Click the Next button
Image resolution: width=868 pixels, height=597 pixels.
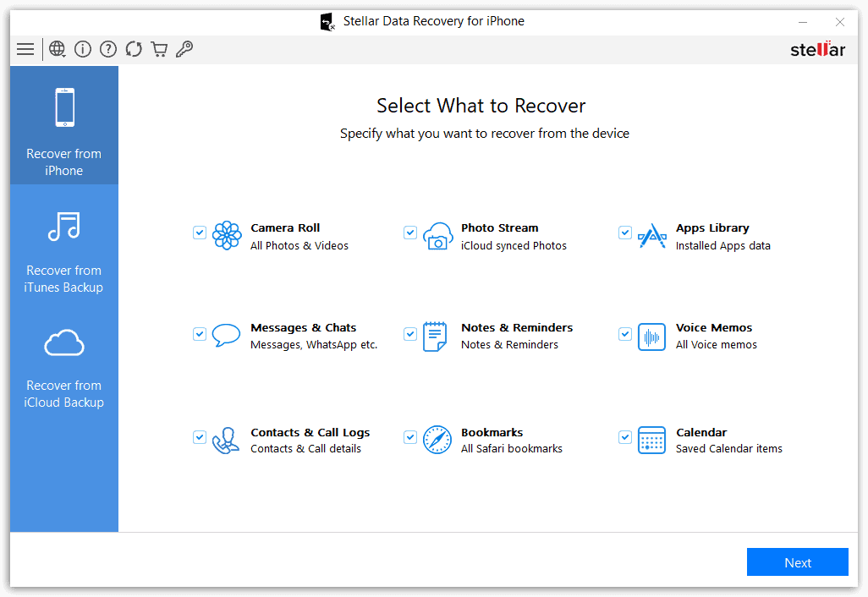pos(797,562)
